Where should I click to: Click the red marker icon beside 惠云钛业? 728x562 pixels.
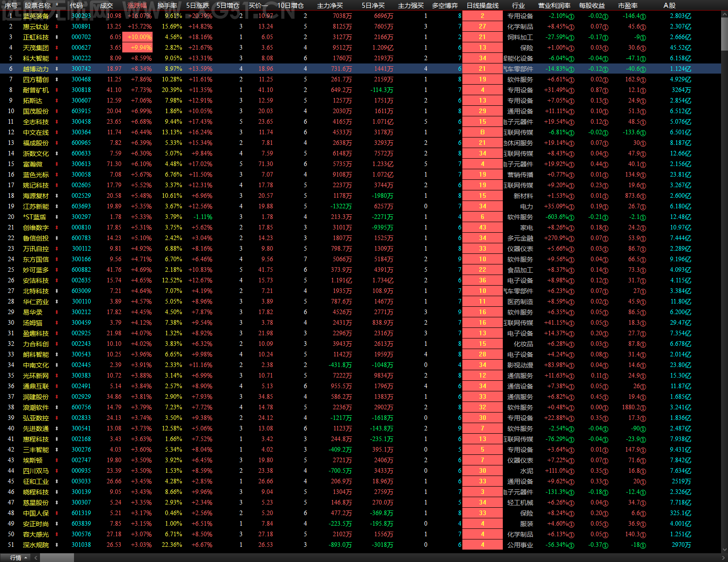pos(57,27)
